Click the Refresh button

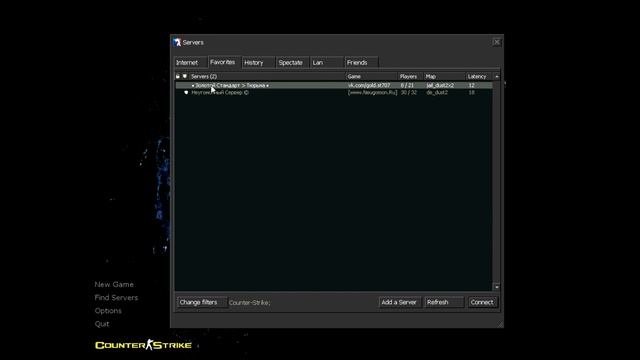[444, 302]
